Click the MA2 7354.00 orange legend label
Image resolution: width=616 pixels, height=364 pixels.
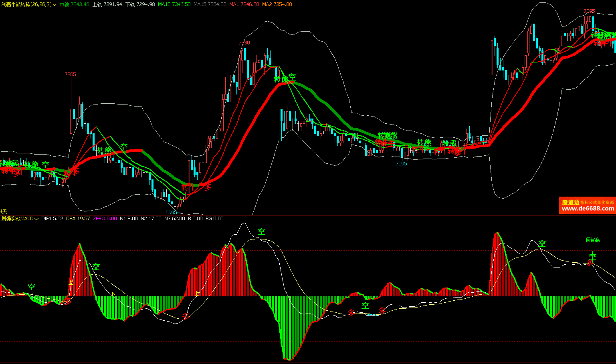277,4
